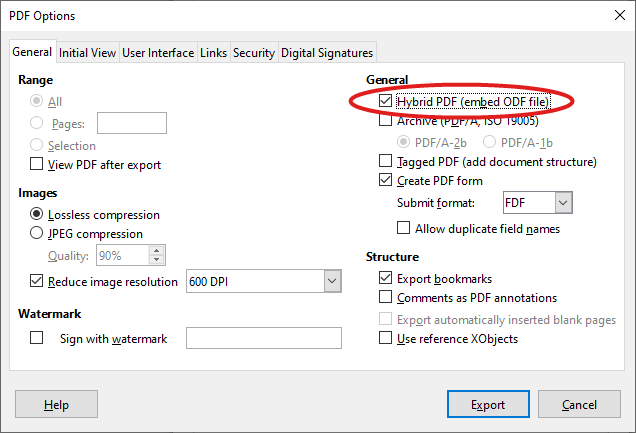The width and height of the screenshot is (636, 433).
Task: Open the User Interface tab
Action: point(158,53)
